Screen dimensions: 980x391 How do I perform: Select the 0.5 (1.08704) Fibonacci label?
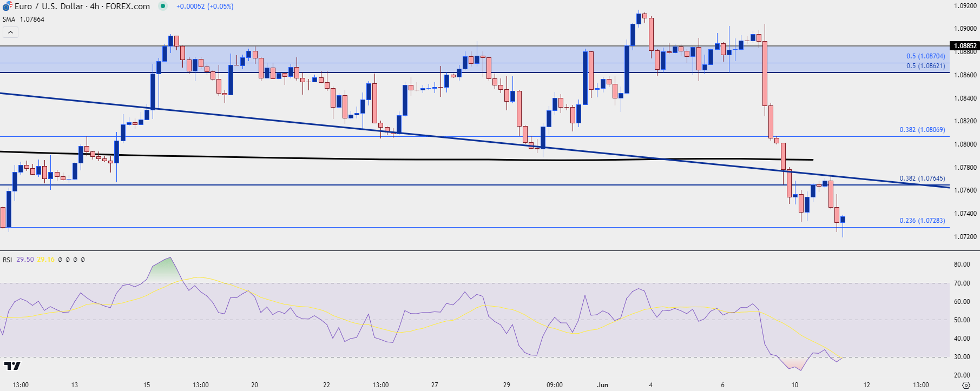[926, 56]
